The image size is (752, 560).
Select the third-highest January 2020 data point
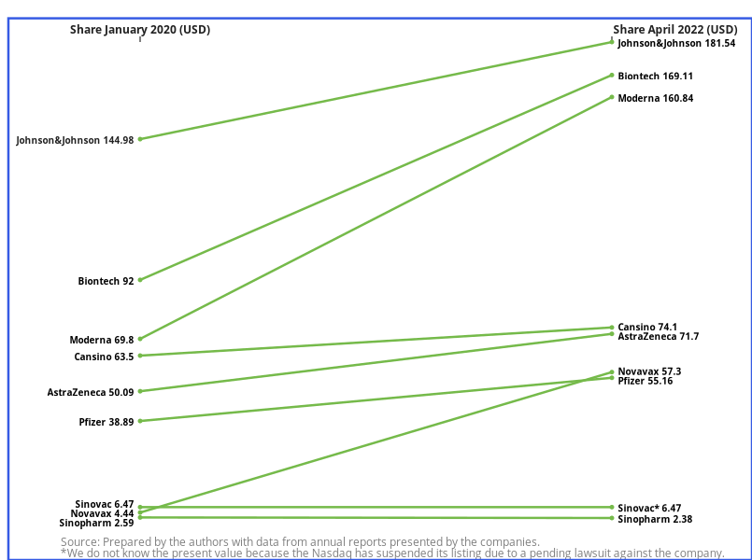click(140, 339)
